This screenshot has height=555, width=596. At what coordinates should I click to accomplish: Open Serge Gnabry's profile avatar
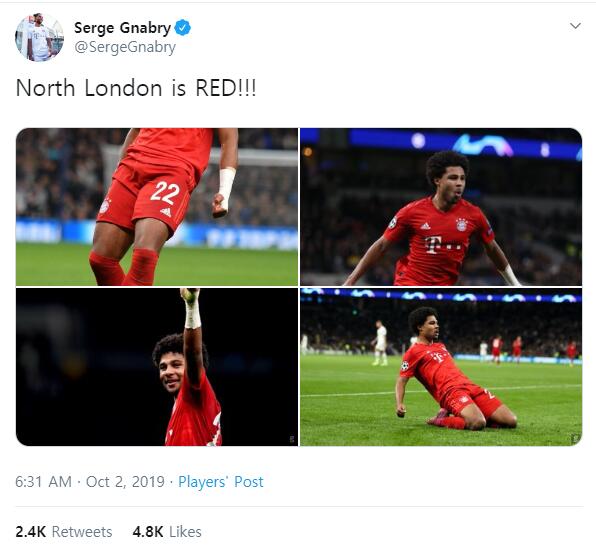click(39, 37)
